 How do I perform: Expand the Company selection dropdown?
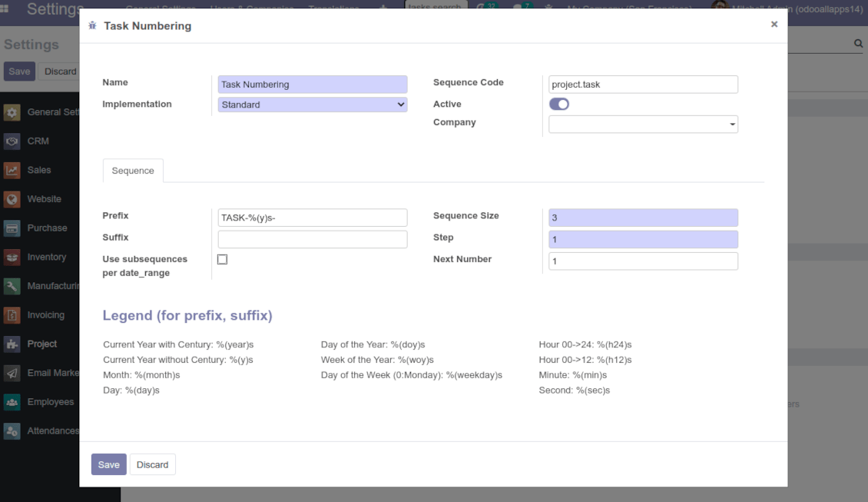pos(732,123)
